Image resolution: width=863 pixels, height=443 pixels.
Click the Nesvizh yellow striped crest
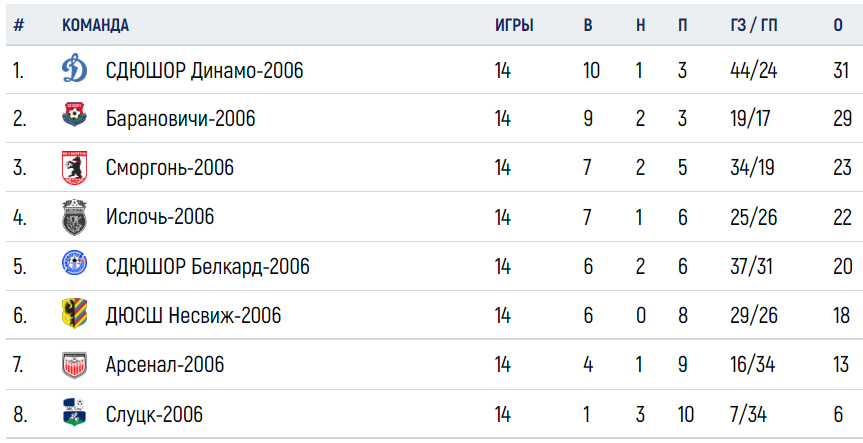point(74,313)
